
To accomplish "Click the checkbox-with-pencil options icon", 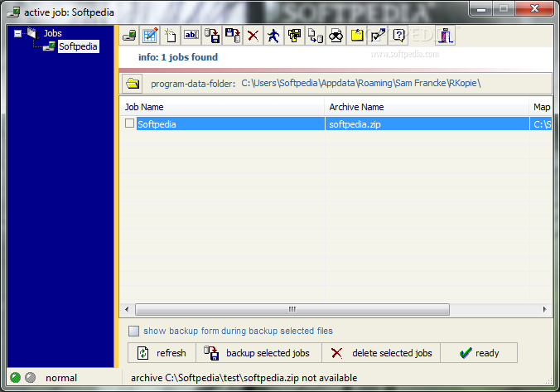I will pyautogui.click(x=378, y=36).
